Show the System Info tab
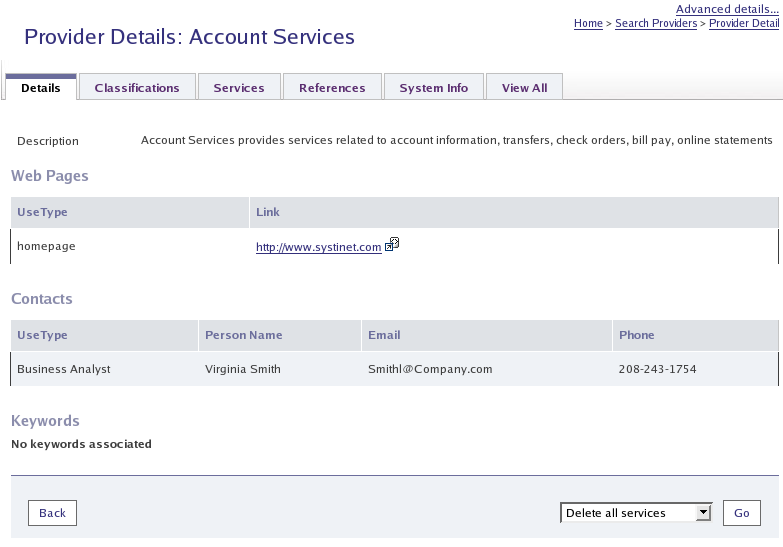Screen dimensions: 783x547 click(433, 87)
